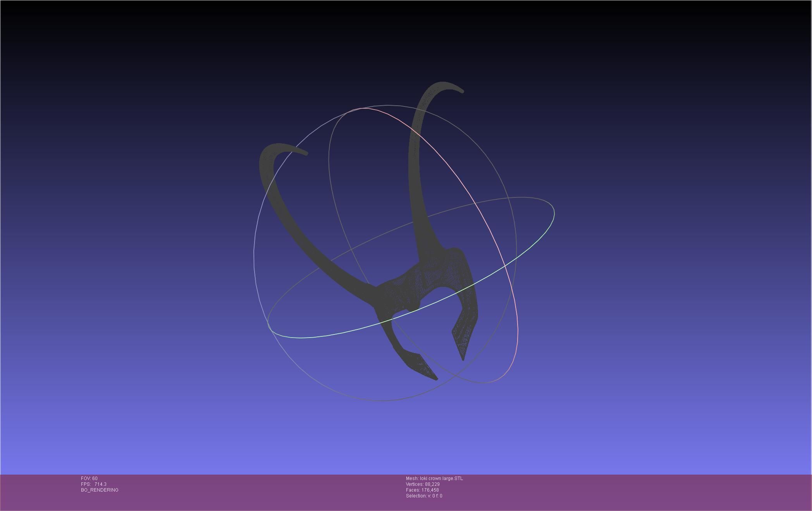Click the Vertices: 88,229 count text

click(x=423, y=484)
